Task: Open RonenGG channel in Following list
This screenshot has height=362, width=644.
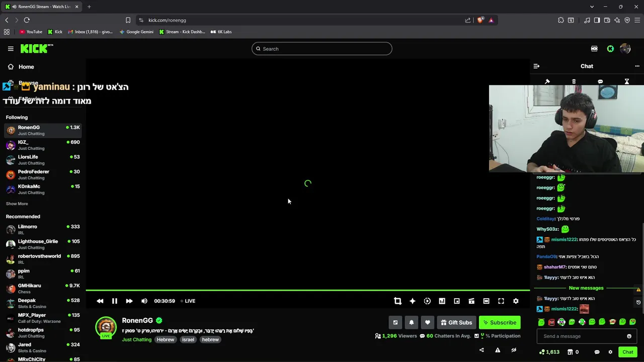Action: coord(43,130)
